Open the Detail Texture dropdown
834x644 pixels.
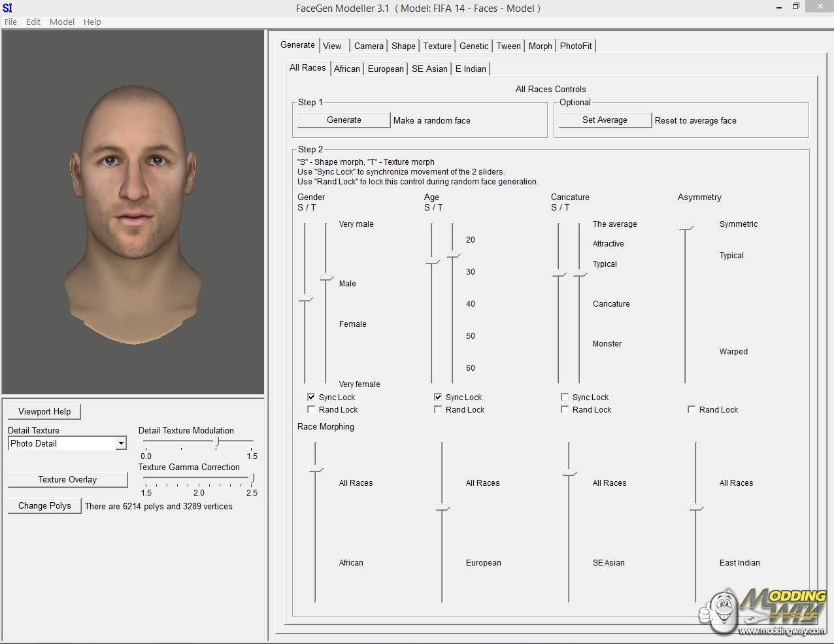(121, 443)
